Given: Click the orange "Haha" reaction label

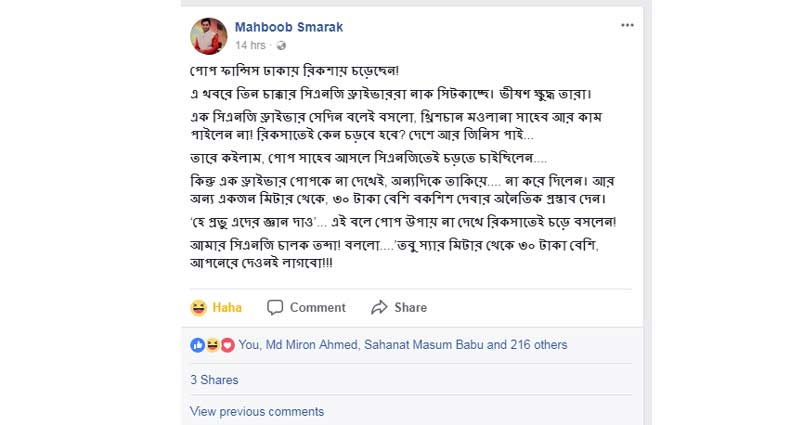Looking at the screenshot, I should point(227,308).
